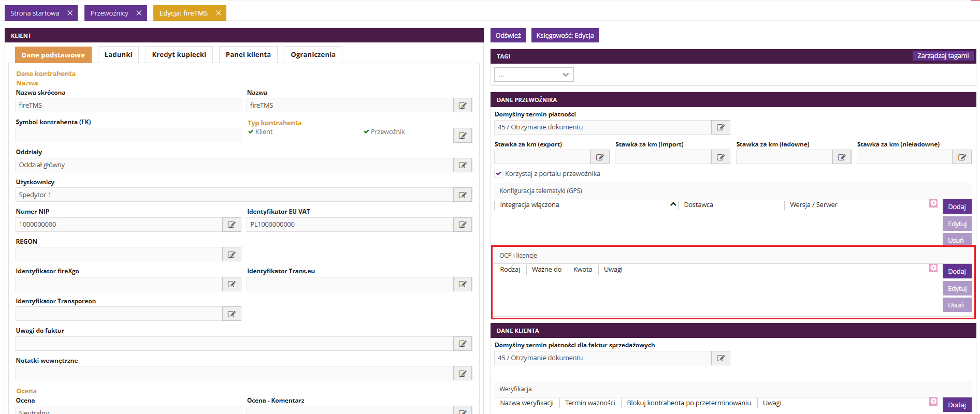Image resolution: width=980 pixels, height=414 pixels.
Task: Click Edytuj in OCP i licencje section
Action: click(957, 288)
